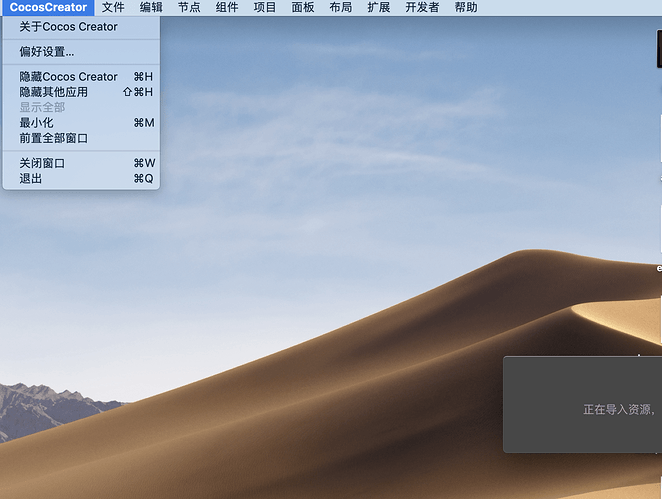The height and width of the screenshot is (499, 662).
Task: Open the 帮助 menu
Action: pyautogui.click(x=466, y=8)
